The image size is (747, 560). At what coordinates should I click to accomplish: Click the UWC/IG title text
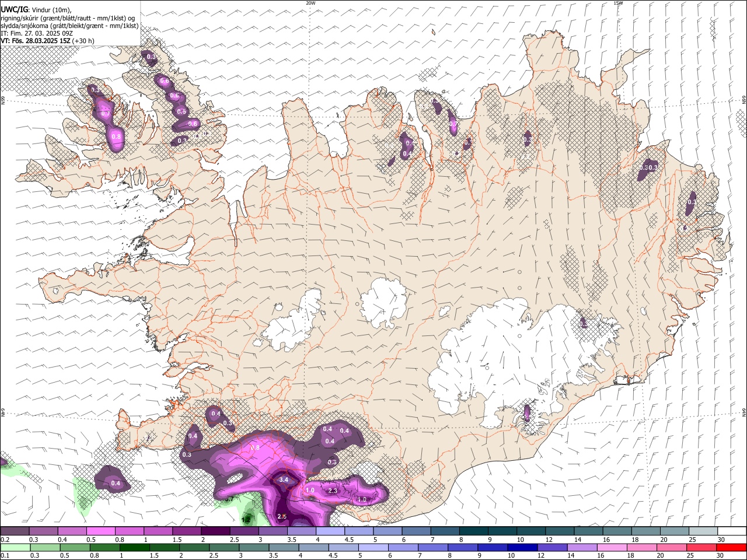pyautogui.click(x=14, y=9)
